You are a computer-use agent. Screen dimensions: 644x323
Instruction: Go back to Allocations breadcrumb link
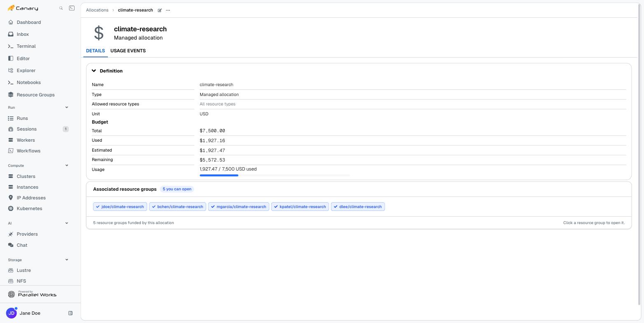click(x=97, y=10)
